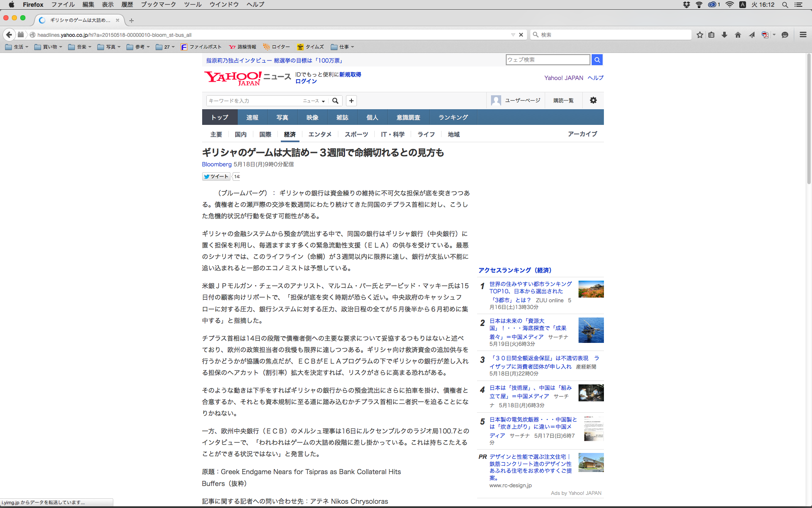
Task: Click the bookmark star icon in toolbar
Action: (x=700, y=35)
